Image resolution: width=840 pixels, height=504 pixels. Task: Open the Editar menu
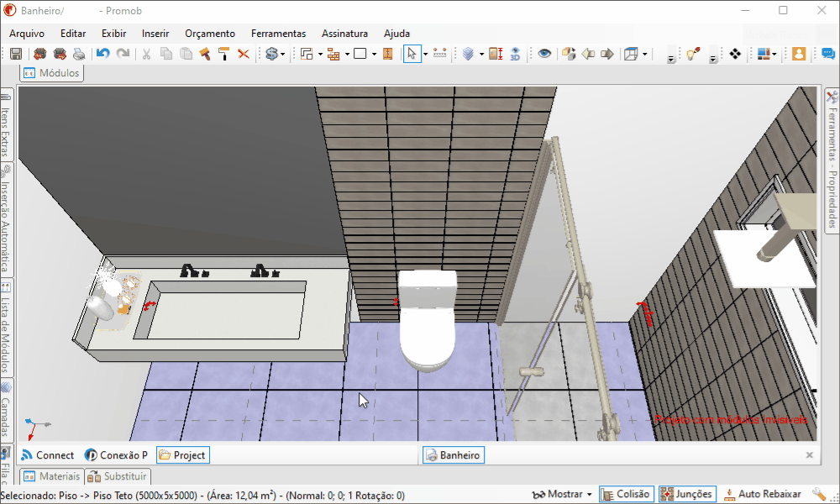(73, 34)
